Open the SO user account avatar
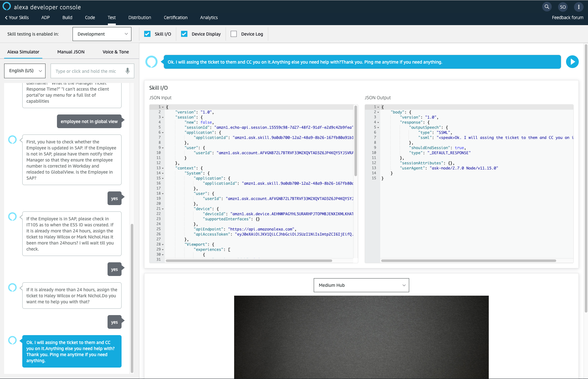This screenshot has width=588, height=379. (x=563, y=7)
